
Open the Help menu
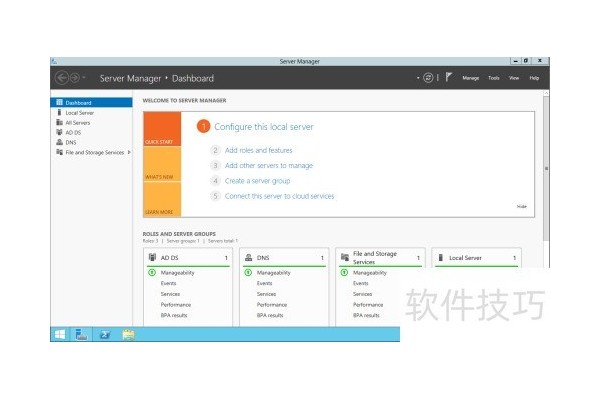[534, 78]
